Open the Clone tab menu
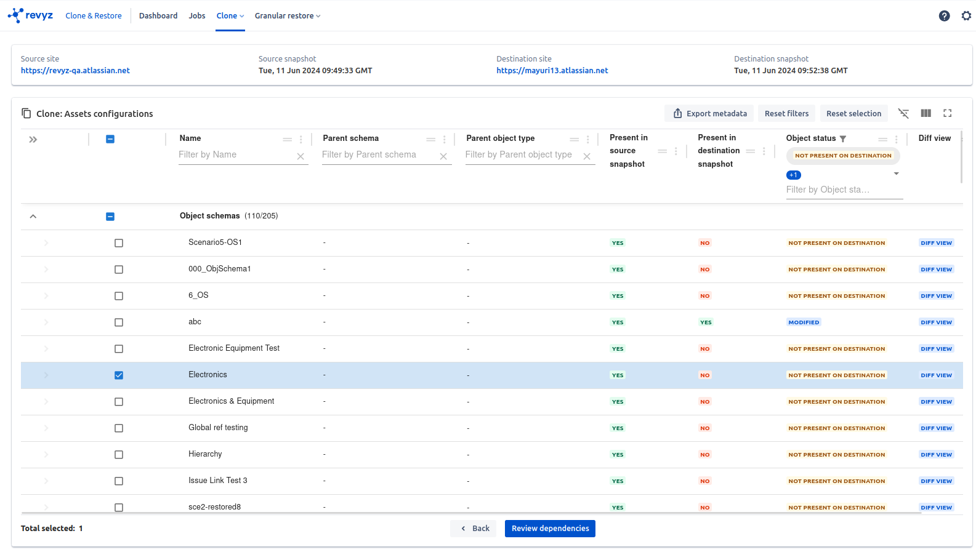The width and height of the screenshot is (976, 560). (230, 16)
